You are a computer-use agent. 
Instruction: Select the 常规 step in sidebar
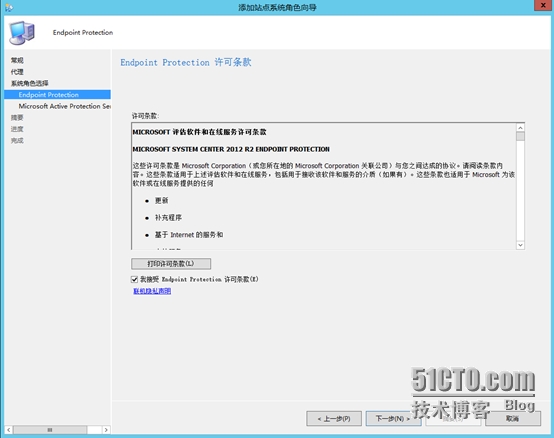[17, 60]
